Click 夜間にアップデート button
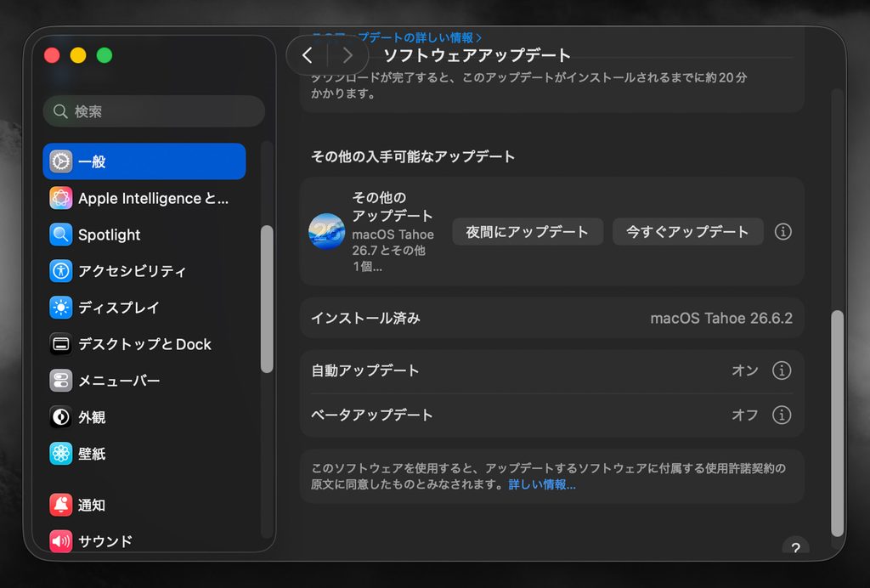 coord(527,231)
